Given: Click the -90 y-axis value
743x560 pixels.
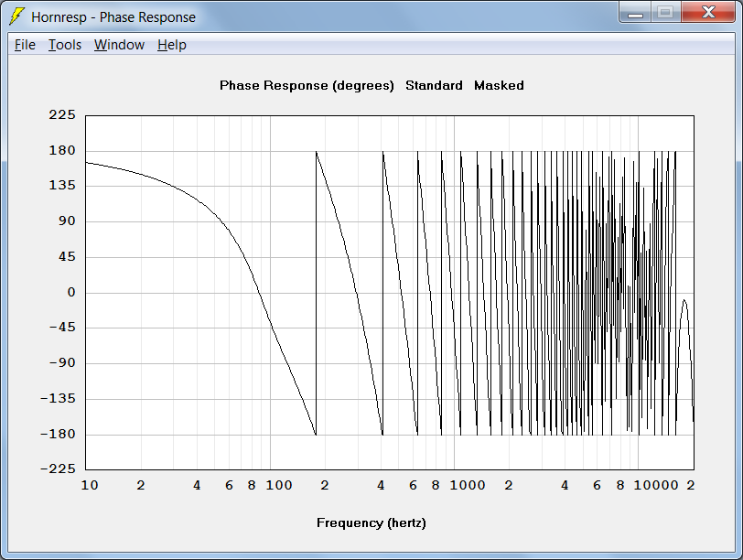Looking at the screenshot, I should tap(62, 363).
